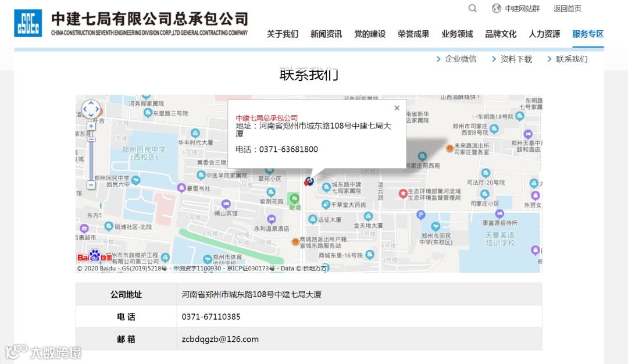This screenshot has height=364, width=628.
Task: Select the 暴雪书社 purple marker
Action: (181, 188)
